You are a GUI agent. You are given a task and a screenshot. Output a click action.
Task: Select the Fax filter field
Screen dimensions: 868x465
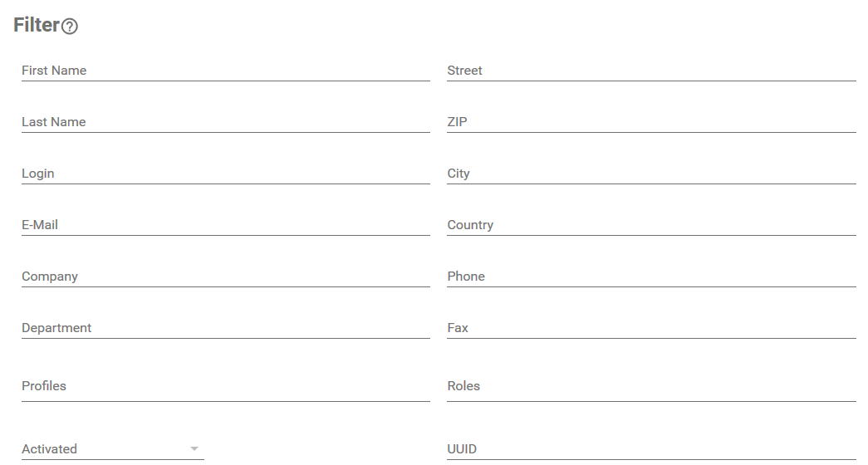[651, 328]
